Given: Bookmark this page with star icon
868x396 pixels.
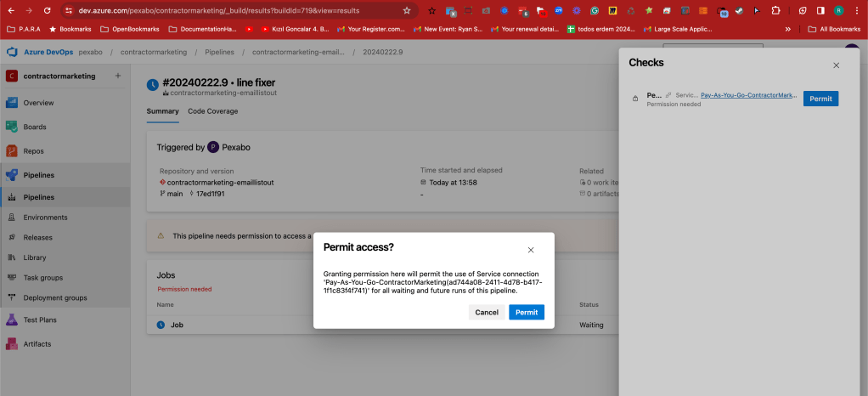Looking at the screenshot, I should pyautogui.click(x=407, y=10).
